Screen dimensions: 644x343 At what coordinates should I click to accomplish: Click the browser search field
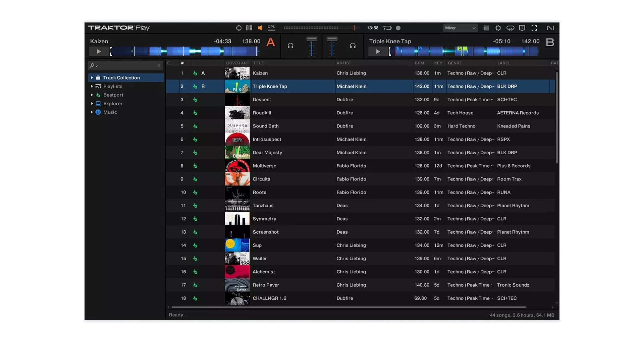tap(125, 66)
